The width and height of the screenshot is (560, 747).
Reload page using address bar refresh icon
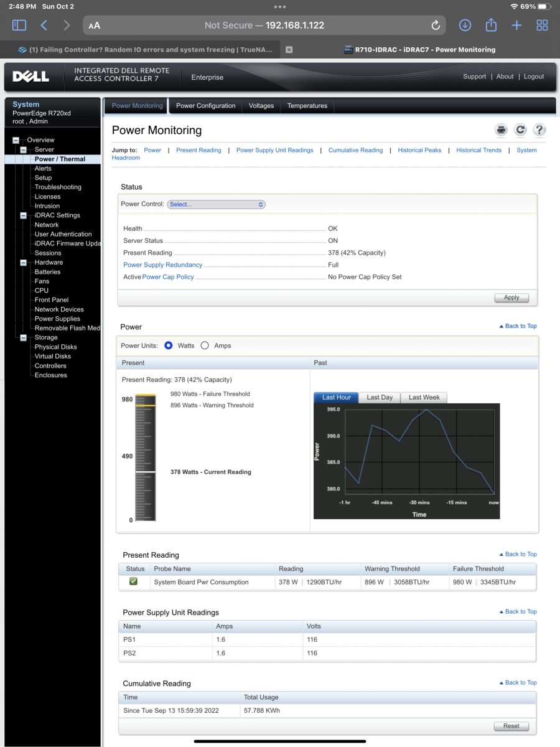436,26
